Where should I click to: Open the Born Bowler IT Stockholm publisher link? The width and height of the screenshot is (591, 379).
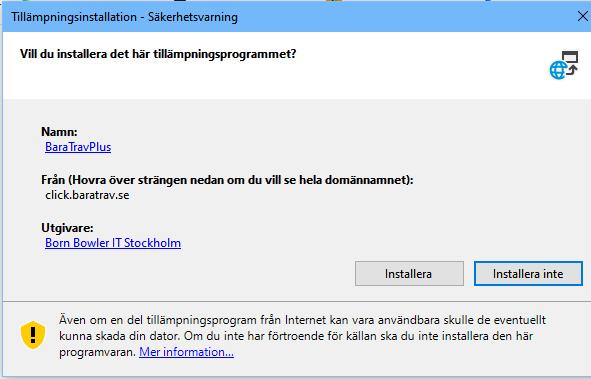[x=113, y=243]
